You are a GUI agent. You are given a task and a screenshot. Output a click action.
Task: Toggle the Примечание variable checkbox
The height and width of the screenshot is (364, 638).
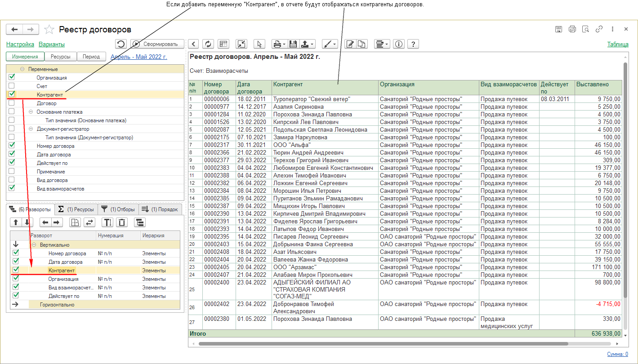coord(12,171)
